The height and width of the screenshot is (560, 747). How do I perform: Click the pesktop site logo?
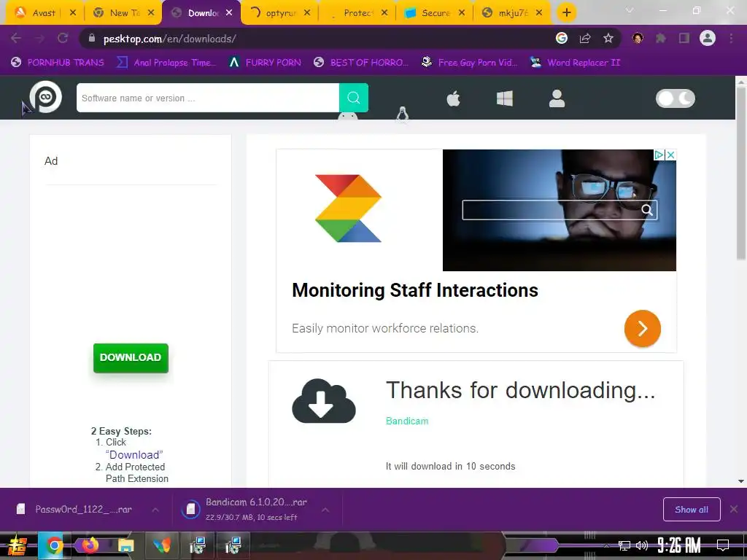[46, 97]
